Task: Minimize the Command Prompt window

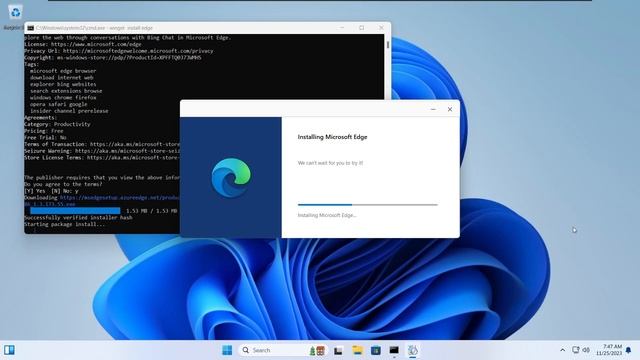Action: pos(342,28)
